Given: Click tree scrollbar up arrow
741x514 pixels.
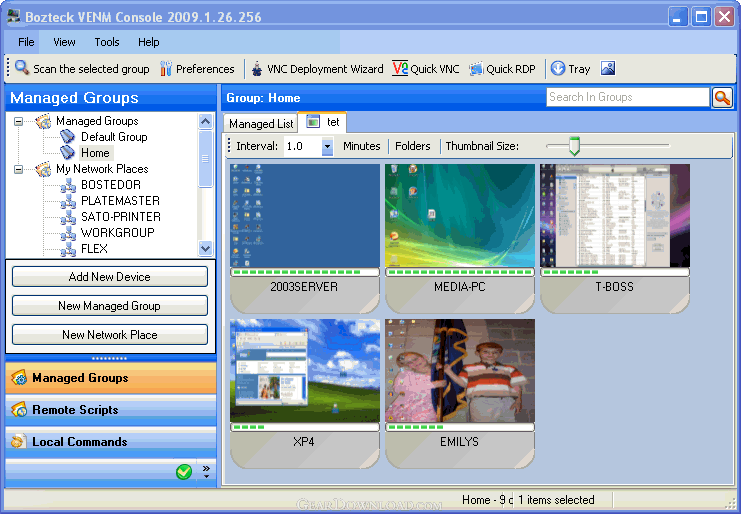Looking at the screenshot, I should (x=206, y=121).
